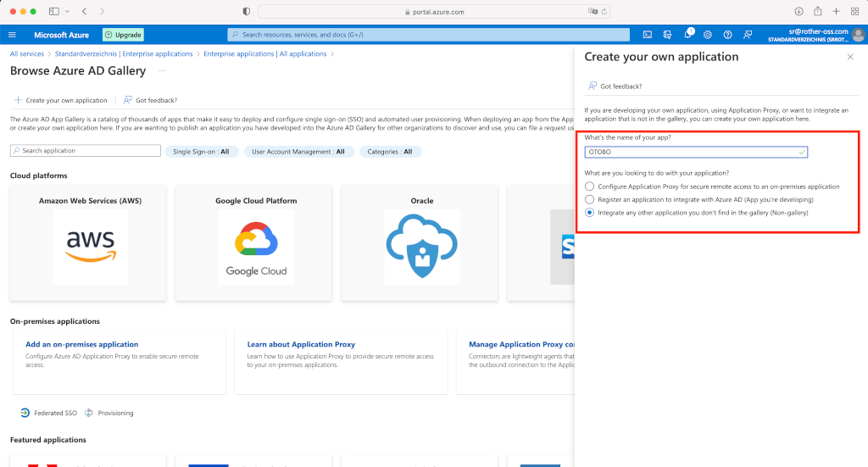Focus the Search resources, services, and docs box
This screenshot has width=868, height=467.
[428, 34]
